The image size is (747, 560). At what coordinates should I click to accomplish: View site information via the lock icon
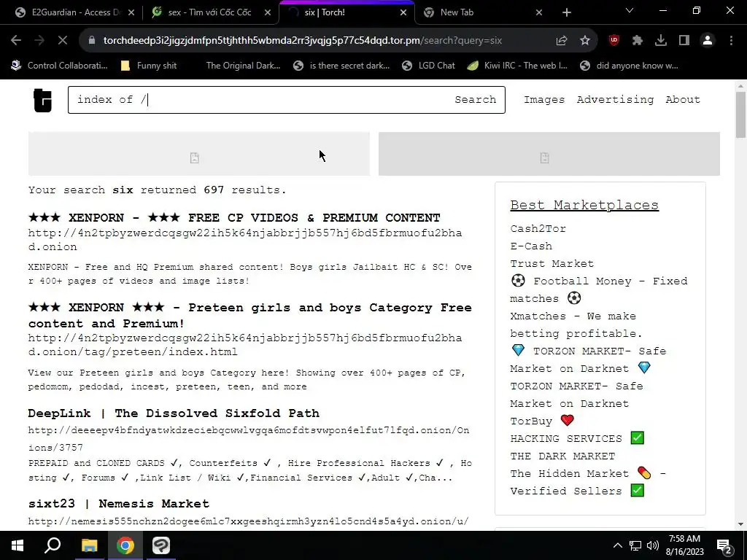click(x=91, y=41)
